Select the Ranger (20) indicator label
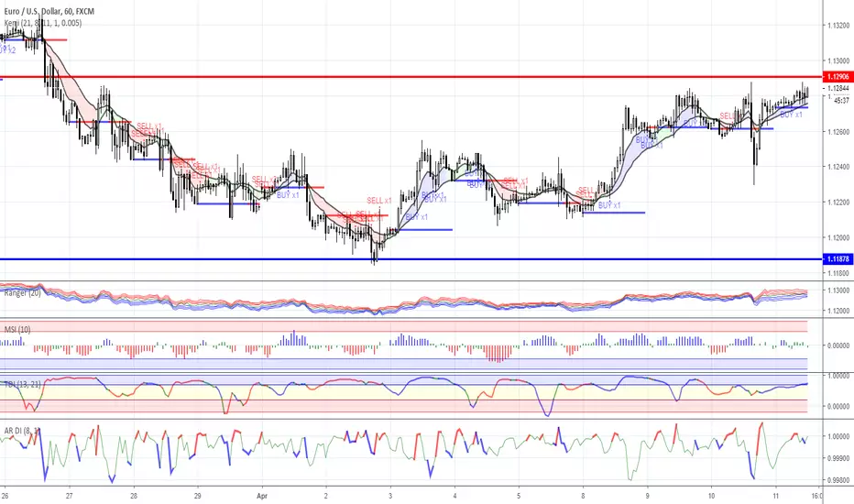Screen dimensions: 854x504 tap(22, 292)
